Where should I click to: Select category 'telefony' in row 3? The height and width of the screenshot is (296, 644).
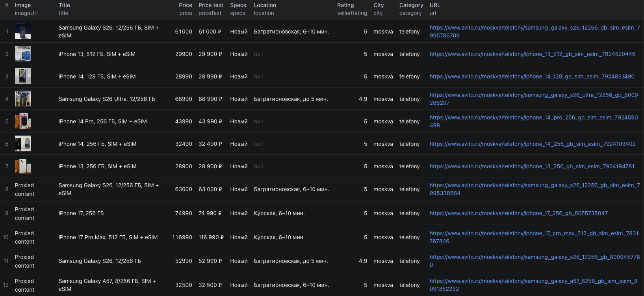pos(409,76)
